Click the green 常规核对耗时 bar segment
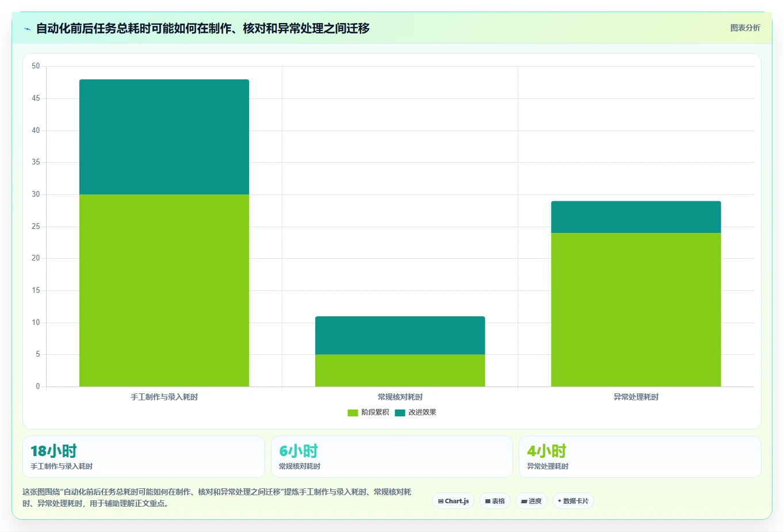The width and height of the screenshot is (784, 532). click(x=400, y=370)
